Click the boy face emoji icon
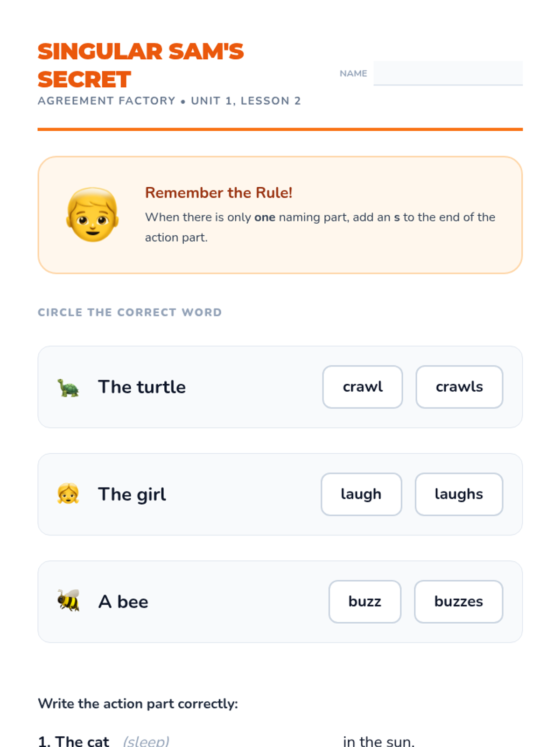 [92, 215]
